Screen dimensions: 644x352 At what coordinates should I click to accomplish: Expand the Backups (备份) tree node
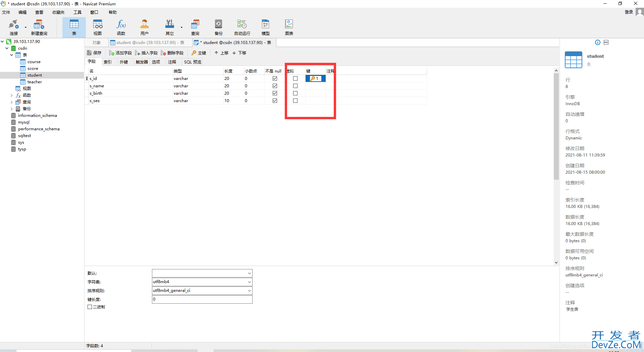11,109
